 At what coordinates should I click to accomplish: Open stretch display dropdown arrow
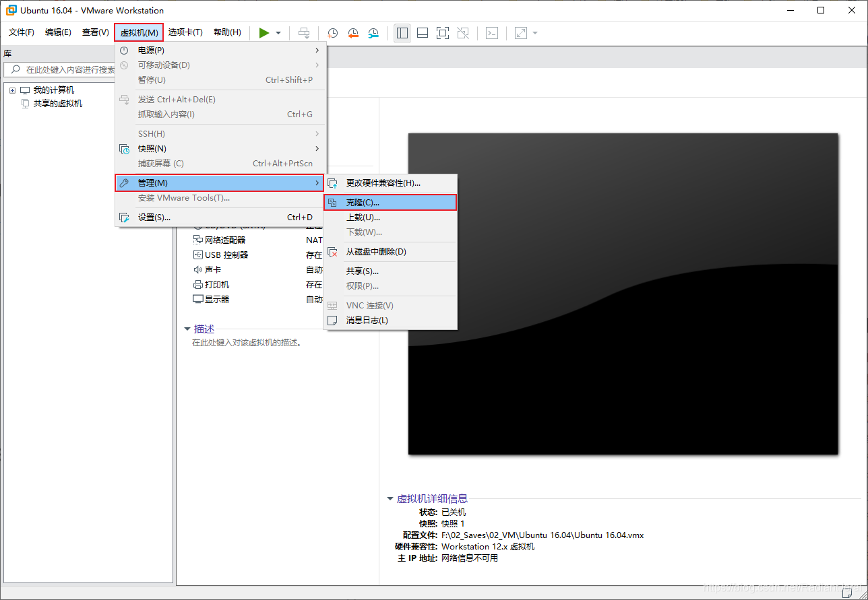(x=535, y=32)
